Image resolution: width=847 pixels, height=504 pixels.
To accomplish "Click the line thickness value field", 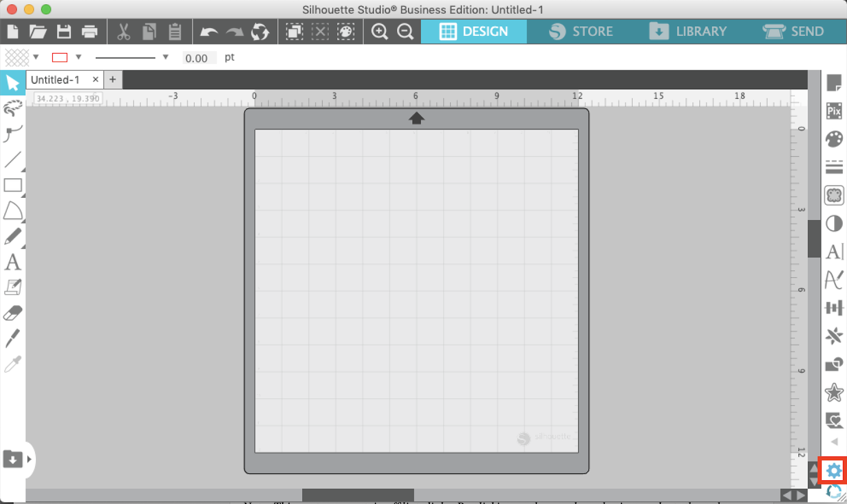I will [x=199, y=58].
